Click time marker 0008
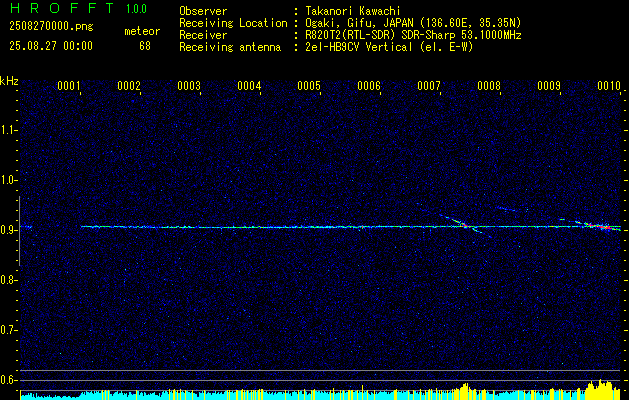The image size is (629, 400). [x=489, y=86]
